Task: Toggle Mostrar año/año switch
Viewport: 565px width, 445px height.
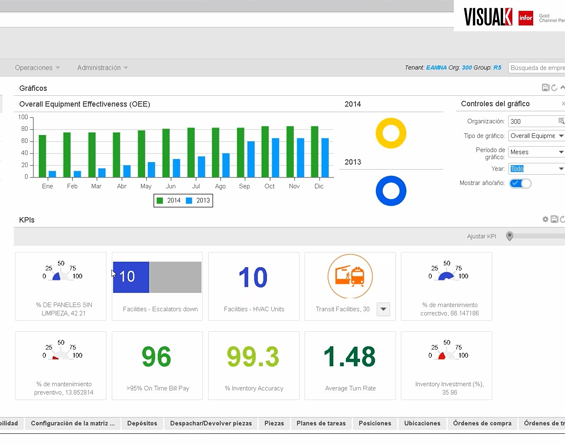Action: (520, 183)
